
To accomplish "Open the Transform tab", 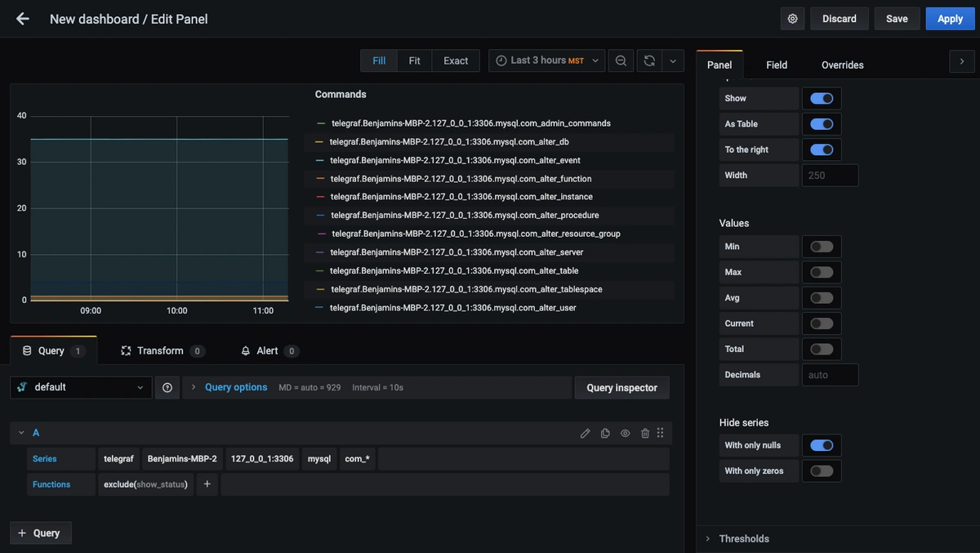I will (162, 350).
